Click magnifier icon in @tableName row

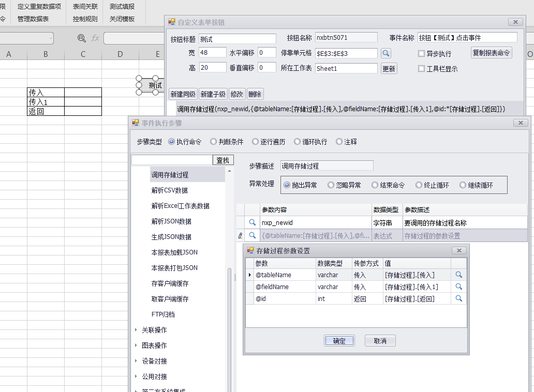[x=458, y=275]
